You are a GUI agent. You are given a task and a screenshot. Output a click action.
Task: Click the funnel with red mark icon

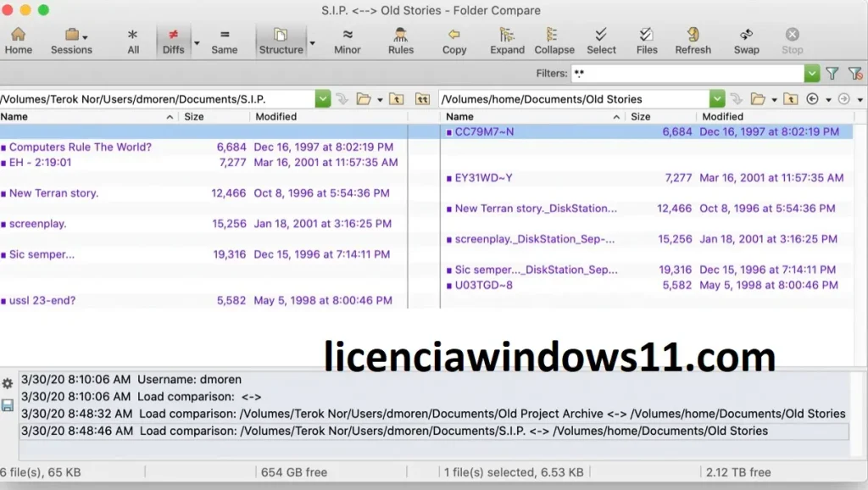pos(855,73)
